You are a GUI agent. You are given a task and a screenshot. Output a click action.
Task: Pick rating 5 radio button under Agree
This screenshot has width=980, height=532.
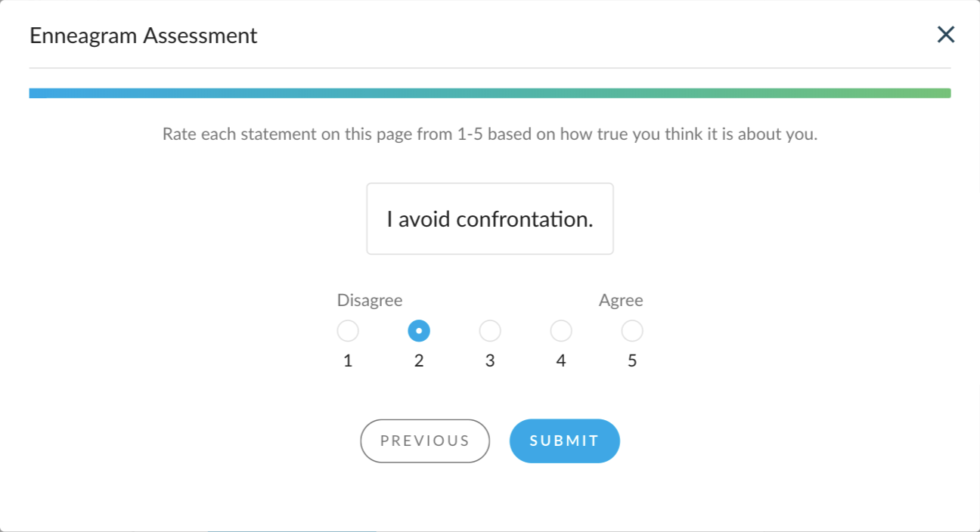click(x=632, y=331)
